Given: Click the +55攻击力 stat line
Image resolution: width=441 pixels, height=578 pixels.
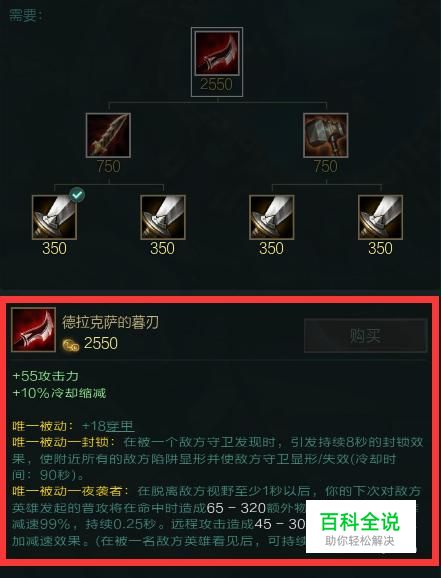Looking at the screenshot, I should tap(45, 376).
